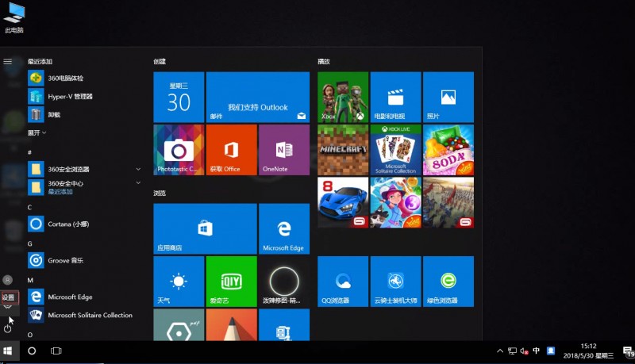This screenshot has height=364, width=635.
Task: Open the Xbox tile
Action: pyautogui.click(x=343, y=97)
